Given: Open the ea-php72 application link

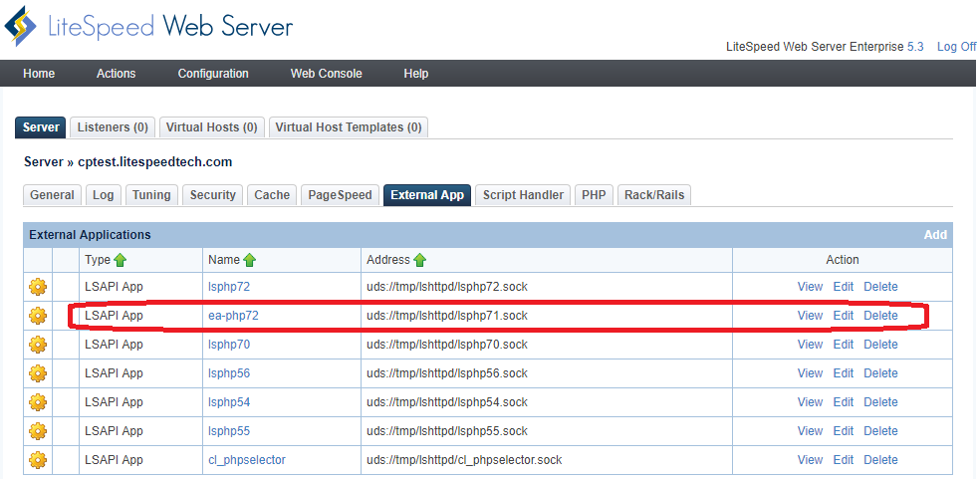Looking at the screenshot, I should (x=233, y=316).
